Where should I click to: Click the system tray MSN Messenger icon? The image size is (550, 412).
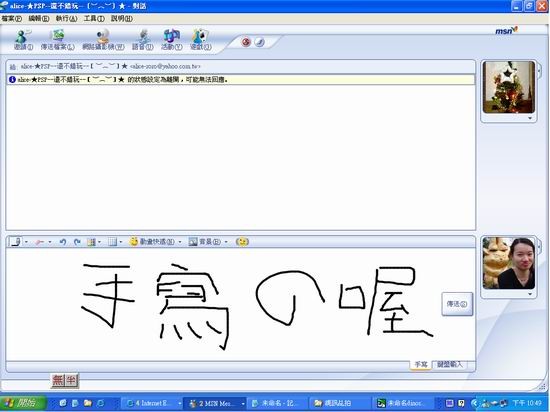[x=486, y=404]
